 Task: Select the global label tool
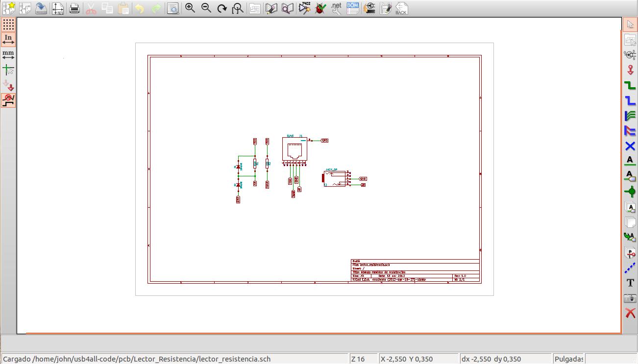click(x=630, y=176)
